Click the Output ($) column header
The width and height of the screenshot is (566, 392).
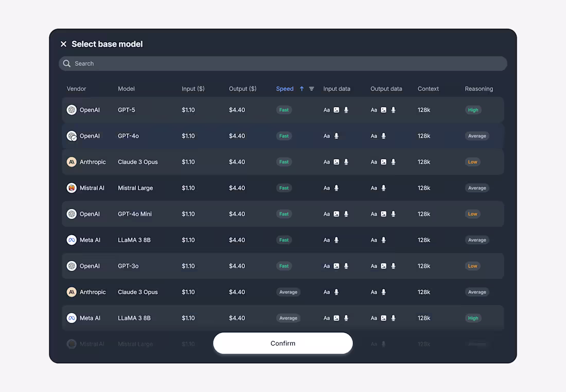[242, 89]
